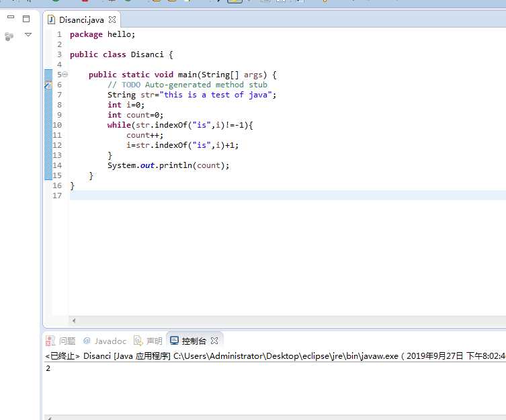Screen dimensions: 506x420
Task: Collapse the main method fold marker at line 5
Action: coord(65,75)
